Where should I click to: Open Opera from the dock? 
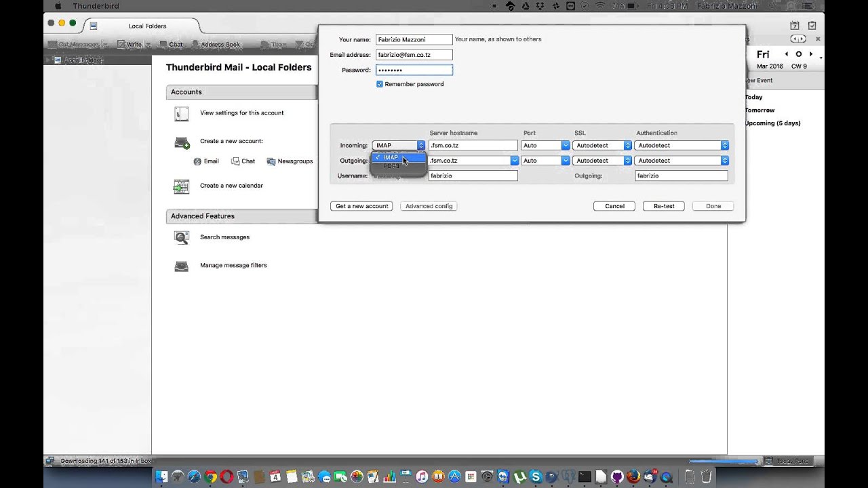tap(226, 476)
